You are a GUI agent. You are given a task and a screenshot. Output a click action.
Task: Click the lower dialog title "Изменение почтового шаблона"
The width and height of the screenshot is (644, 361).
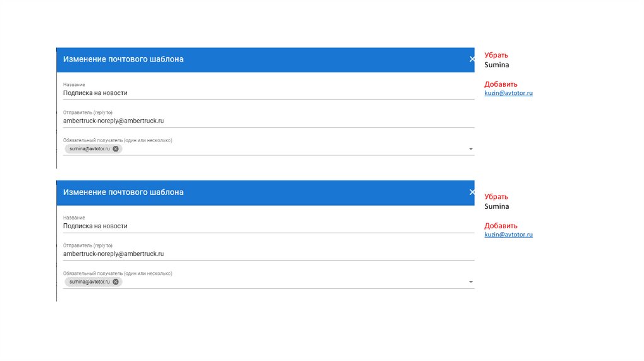[123, 192]
